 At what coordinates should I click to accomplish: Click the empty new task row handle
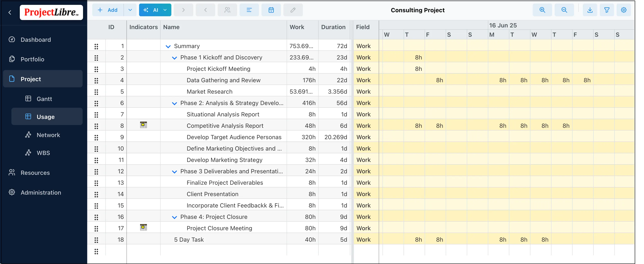click(x=96, y=252)
